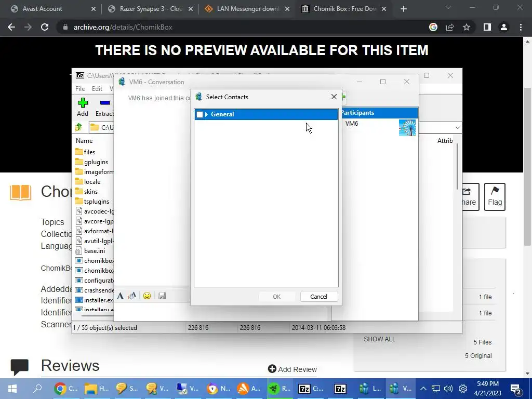Click the Flag button on archive.org
Screen dimensions: 532x399
tap(495, 197)
